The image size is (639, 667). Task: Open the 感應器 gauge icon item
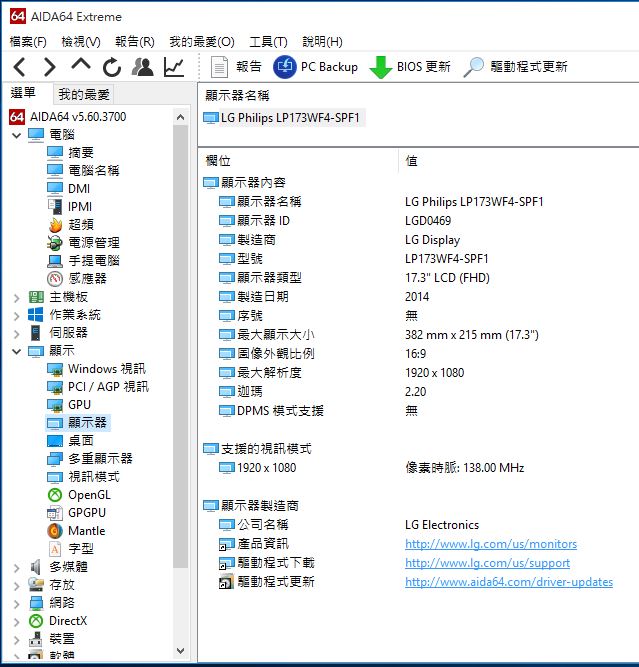[x=55, y=279]
